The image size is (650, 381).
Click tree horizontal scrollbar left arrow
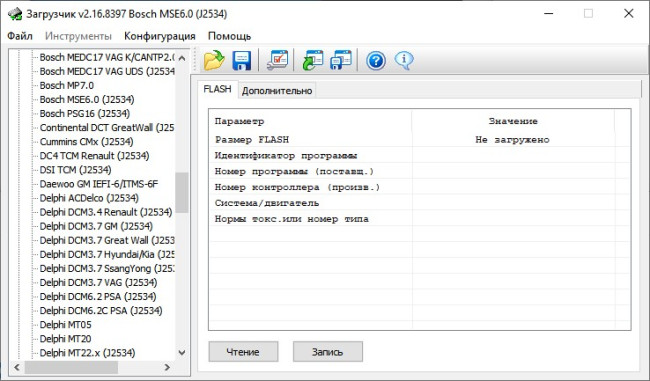point(17,367)
